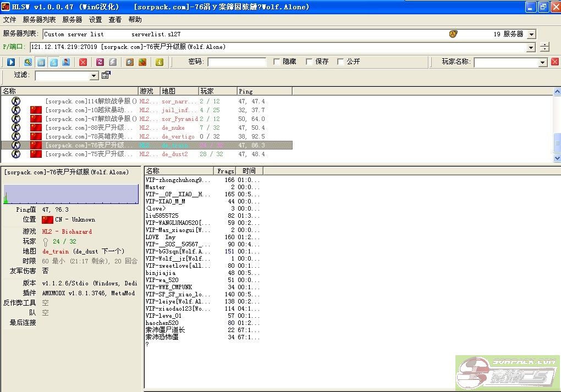
Task: Select player 索沛僵尸道长 in player list
Action: (x=165, y=330)
